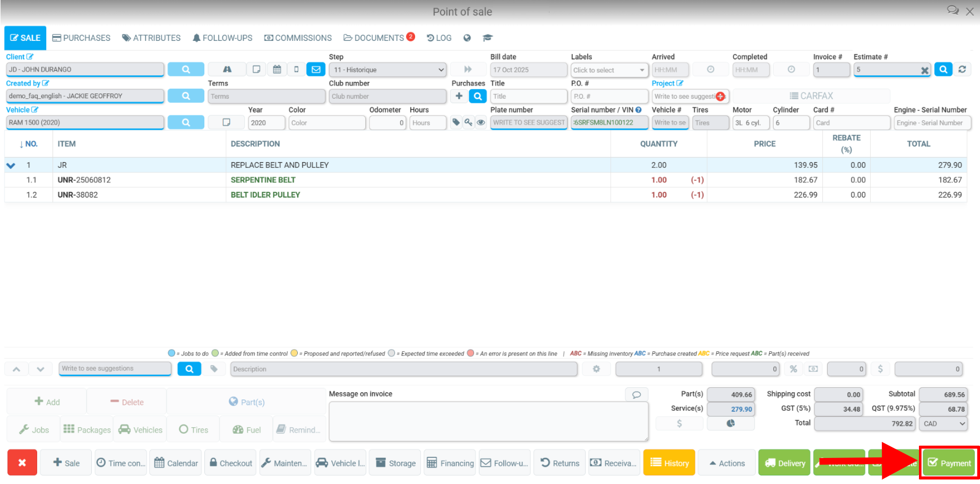This screenshot has width=980, height=484.
Task: Open the invoice message speech bubble icon
Action: click(x=637, y=395)
